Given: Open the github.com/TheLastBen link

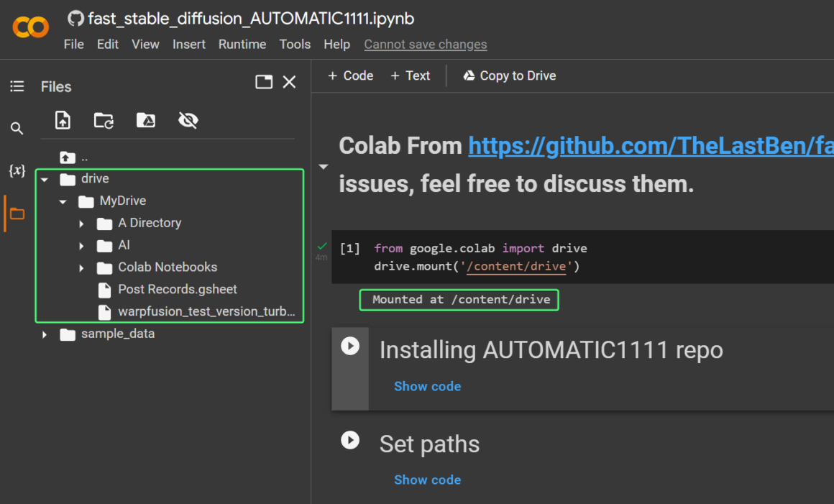Looking at the screenshot, I should pos(651,146).
